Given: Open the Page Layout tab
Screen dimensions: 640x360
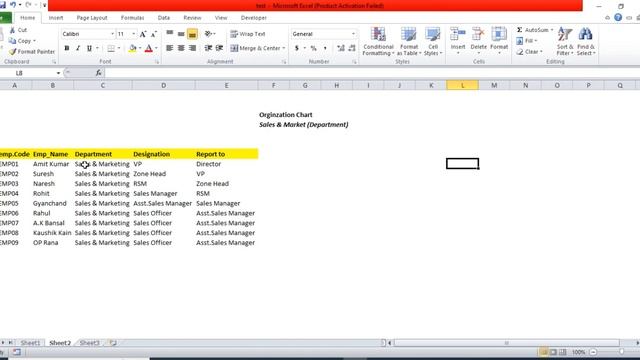Looking at the screenshot, I should tap(92, 18).
